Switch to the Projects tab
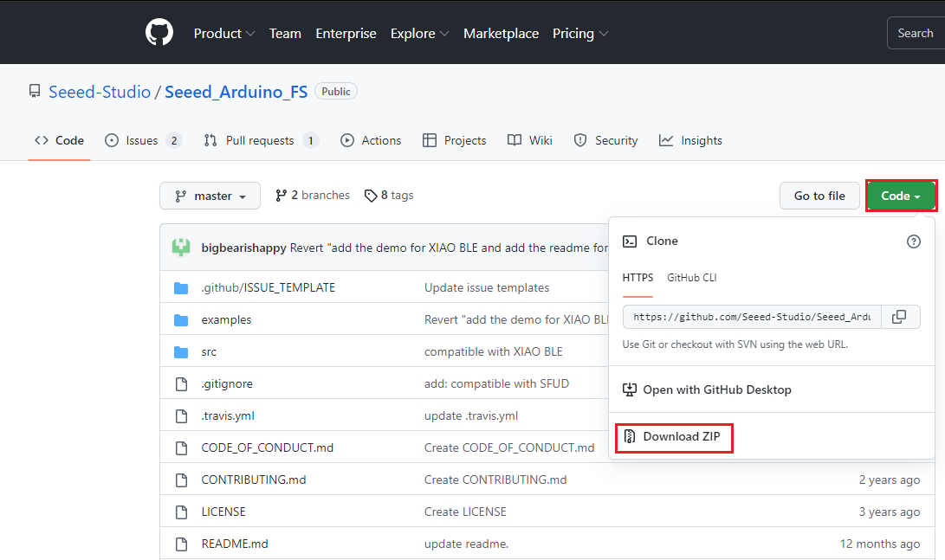This screenshot has height=560, width=945. [455, 140]
